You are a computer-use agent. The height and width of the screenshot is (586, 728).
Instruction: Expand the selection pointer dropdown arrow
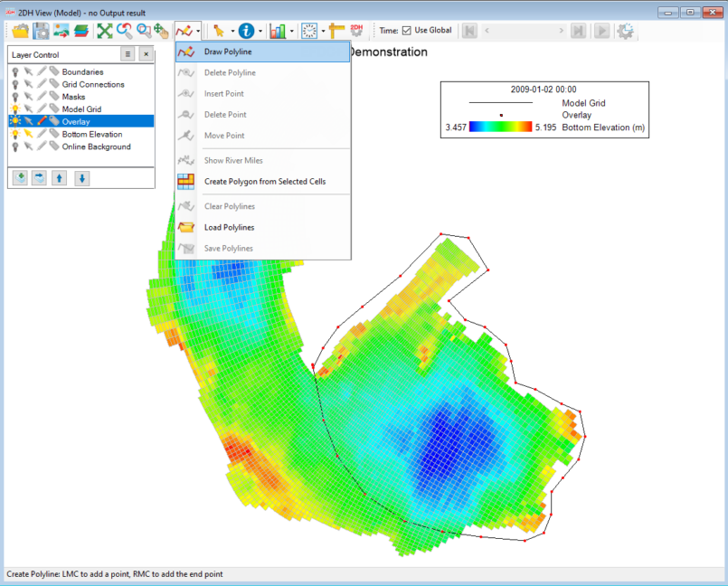pyautogui.click(x=232, y=31)
